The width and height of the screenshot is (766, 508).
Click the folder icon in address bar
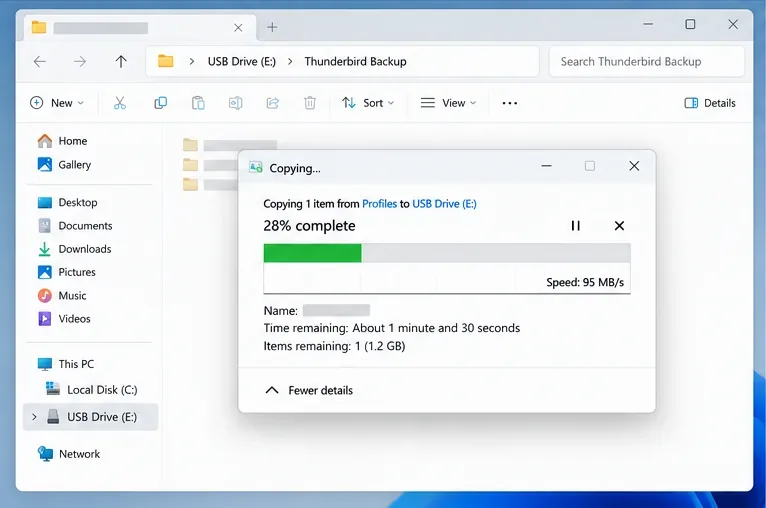pyautogui.click(x=166, y=62)
